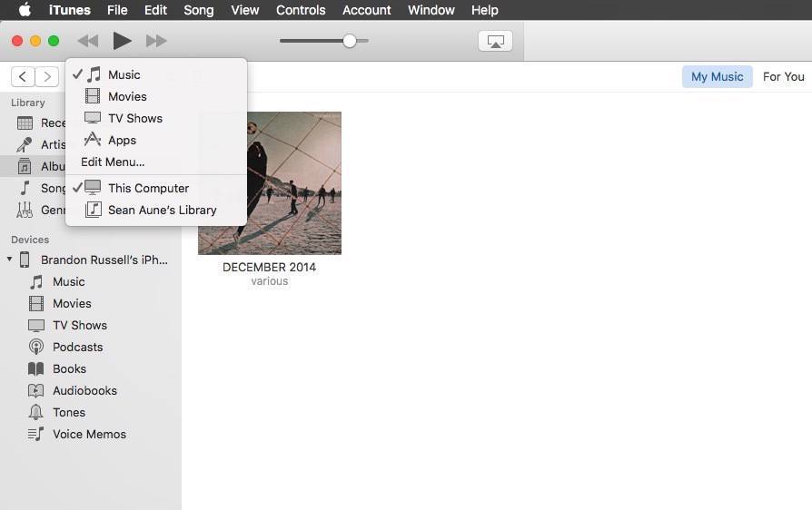Collapse Brandon Russell's iPhone device tree
Image resolution: width=812 pixels, height=510 pixels.
10,260
